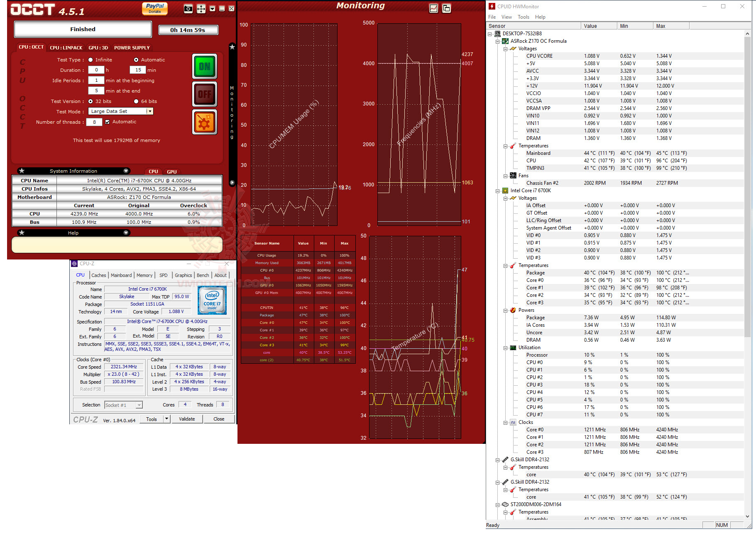Open the Tools dropdown arrow in CPU-Z

[167, 419]
